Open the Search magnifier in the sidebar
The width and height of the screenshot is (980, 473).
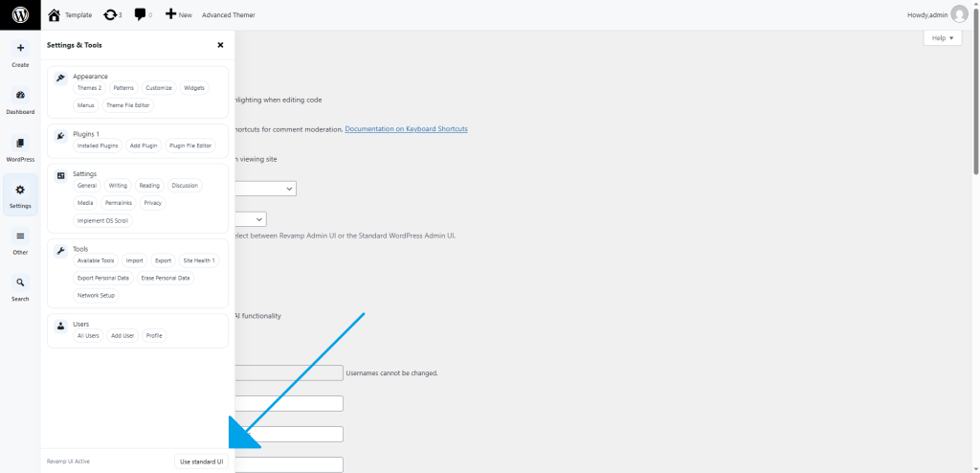(20, 282)
